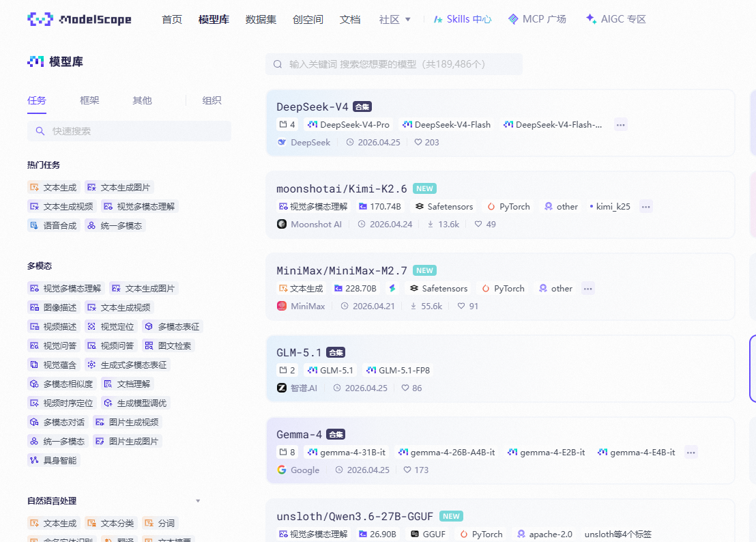The width and height of the screenshot is (756, 542).
Task: Select 语音合成 task tag
Action: pos(53,225)
